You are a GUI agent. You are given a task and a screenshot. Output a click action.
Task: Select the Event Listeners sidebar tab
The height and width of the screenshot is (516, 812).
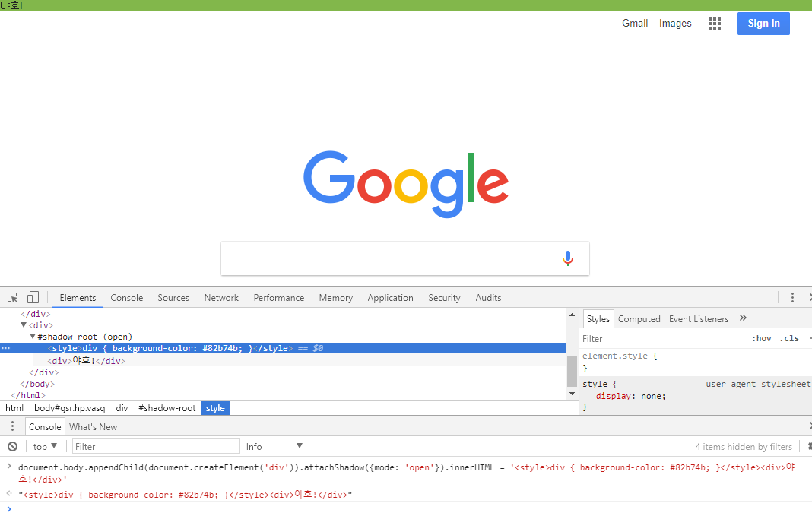(x=699, y=319)
